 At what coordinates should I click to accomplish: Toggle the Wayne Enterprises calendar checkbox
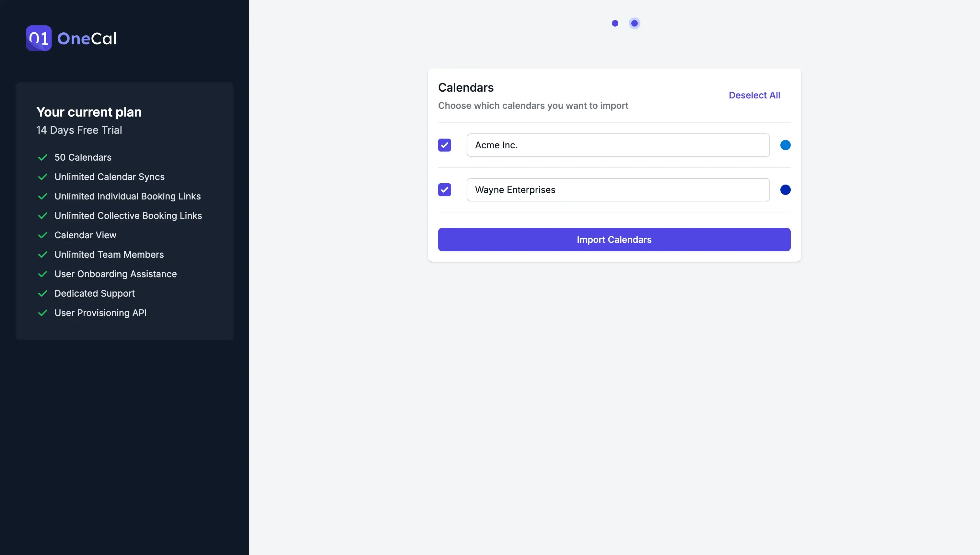[x=444, y=189]
